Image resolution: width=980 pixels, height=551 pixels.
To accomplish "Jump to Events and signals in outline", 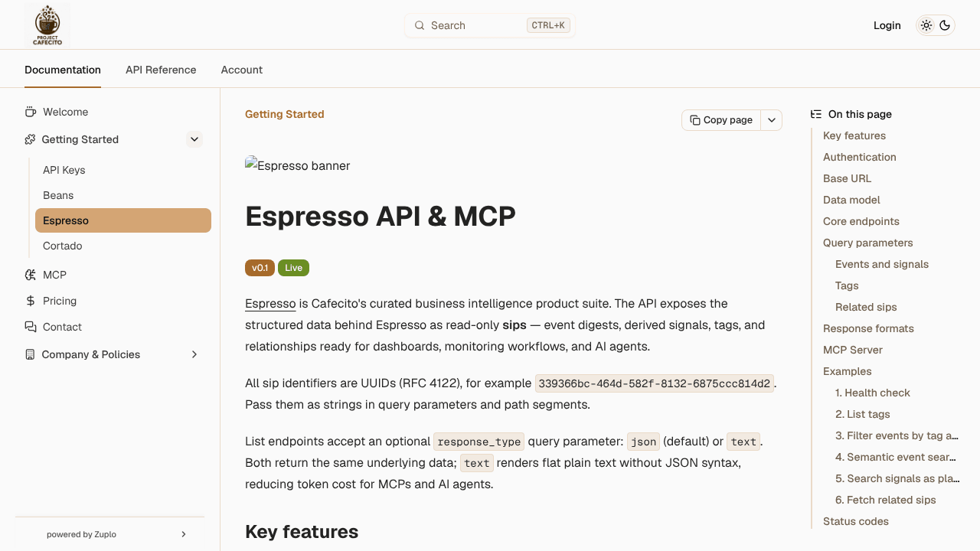I will [x=882, y=264].
